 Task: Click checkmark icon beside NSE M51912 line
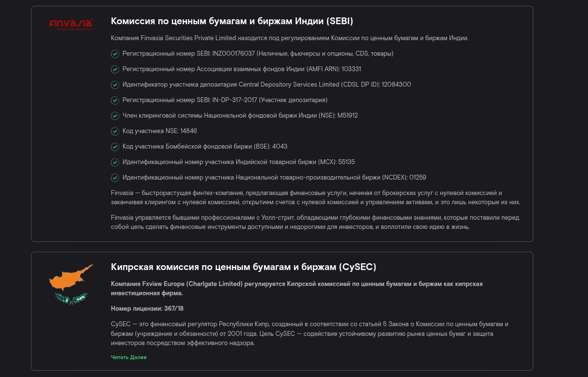(115, 116)
